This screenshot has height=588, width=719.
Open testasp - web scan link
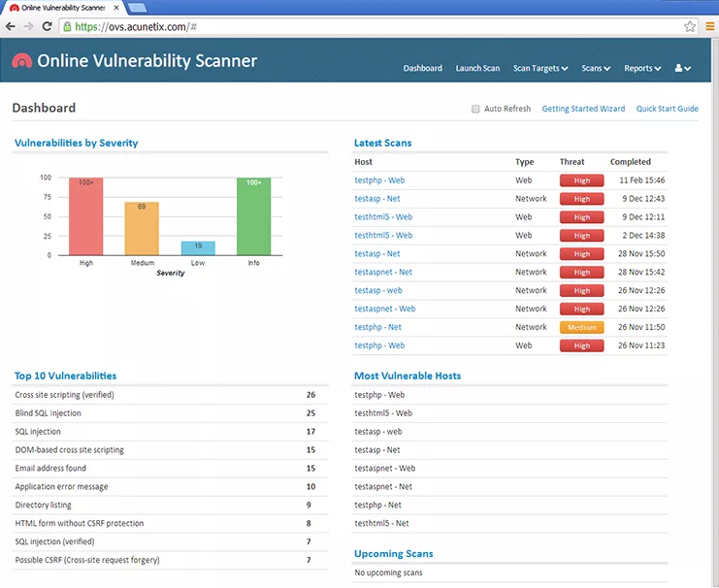(x=377, y=290)
